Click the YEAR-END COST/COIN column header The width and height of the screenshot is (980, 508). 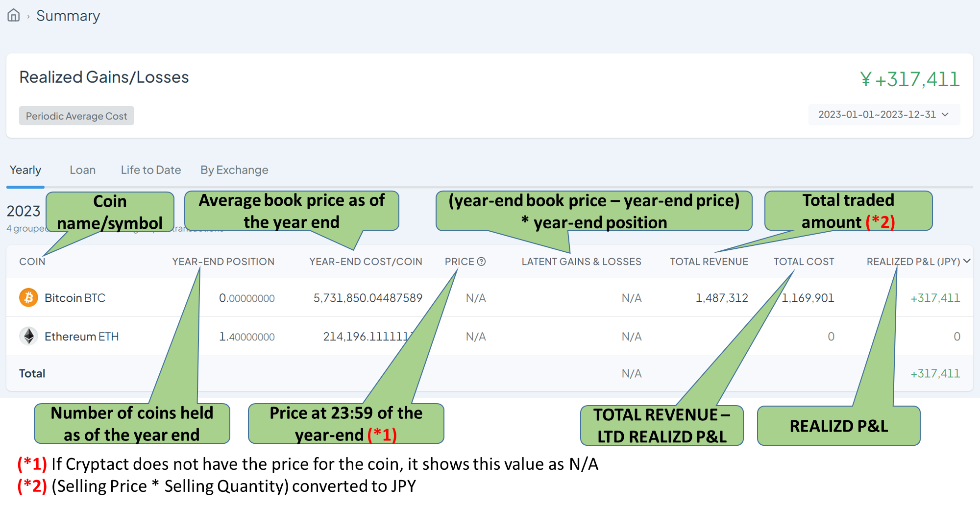pyautogui.click(x=366, y=262)
